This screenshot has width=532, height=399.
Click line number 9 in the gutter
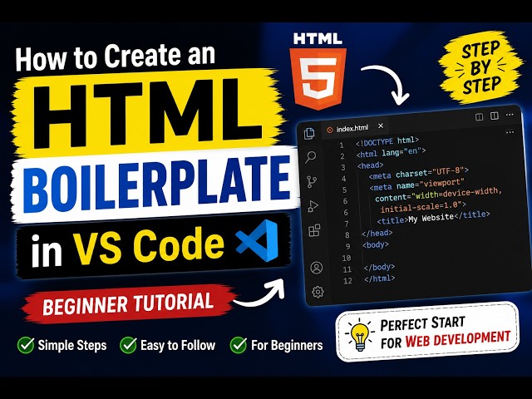(x=347, y=246)
